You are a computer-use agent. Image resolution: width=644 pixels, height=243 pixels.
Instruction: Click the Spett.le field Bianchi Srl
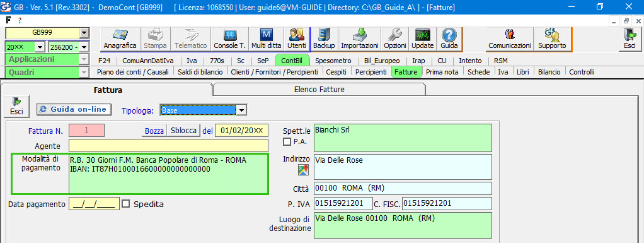click(403, 138)
